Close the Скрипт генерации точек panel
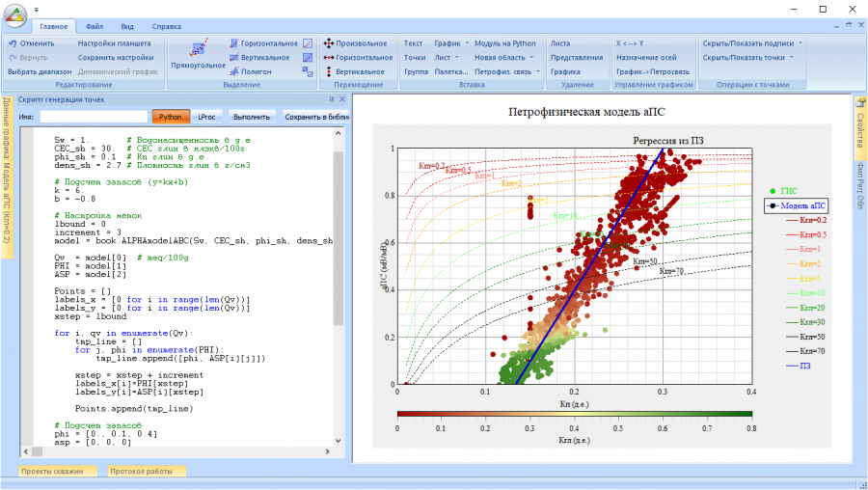The image size is (868, 490). (342, 99)
